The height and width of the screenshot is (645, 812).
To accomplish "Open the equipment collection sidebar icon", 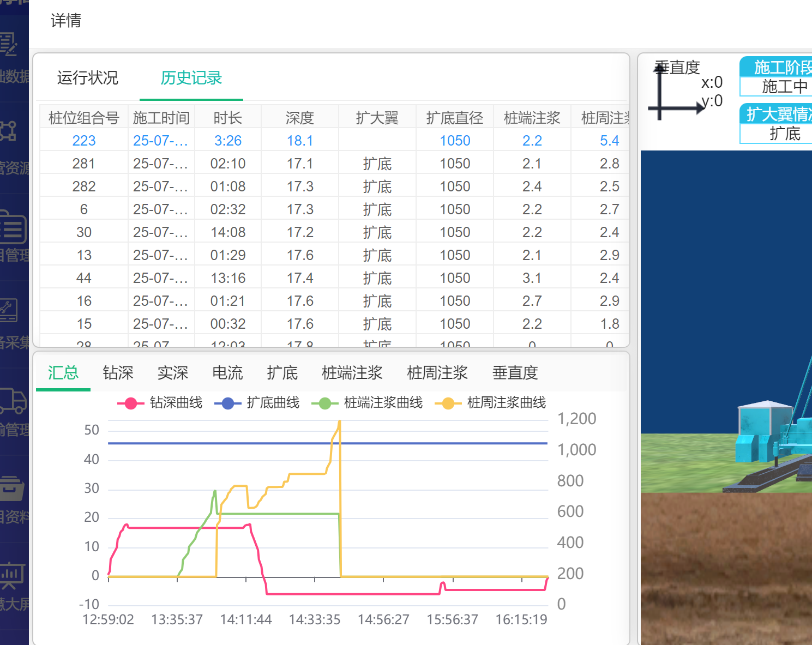I will click(x=9, y=311).
